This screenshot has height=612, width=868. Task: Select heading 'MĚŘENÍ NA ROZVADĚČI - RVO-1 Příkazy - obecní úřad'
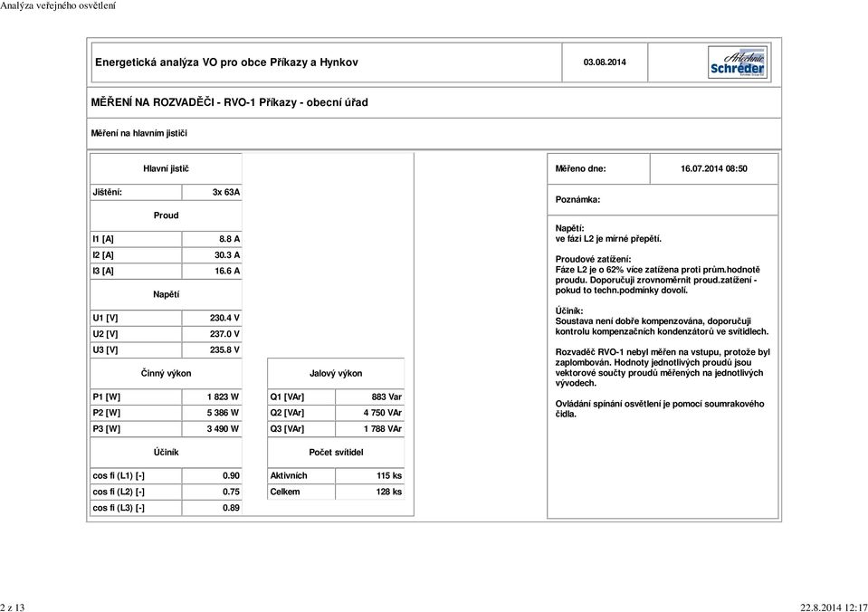click(229, 102)
